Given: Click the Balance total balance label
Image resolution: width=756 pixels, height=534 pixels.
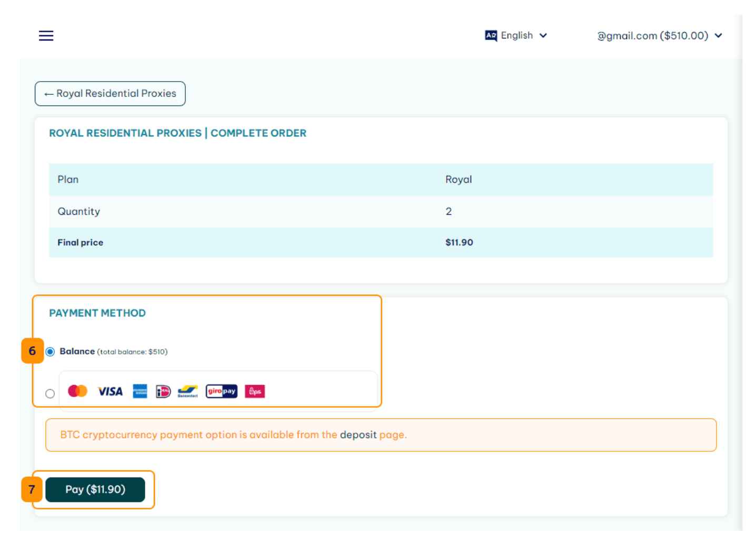Looking at the screenshot, I should [114, 352].
